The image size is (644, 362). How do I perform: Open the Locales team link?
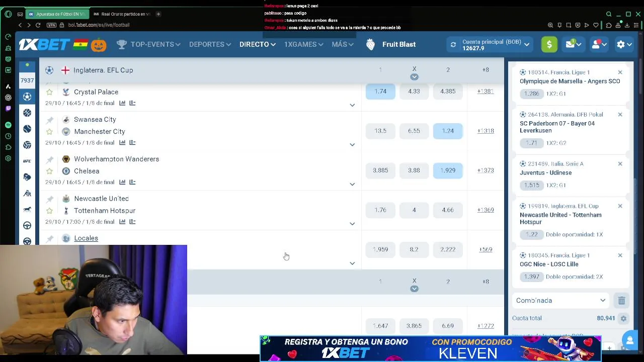pyautogui.click(x=86, y=238)
